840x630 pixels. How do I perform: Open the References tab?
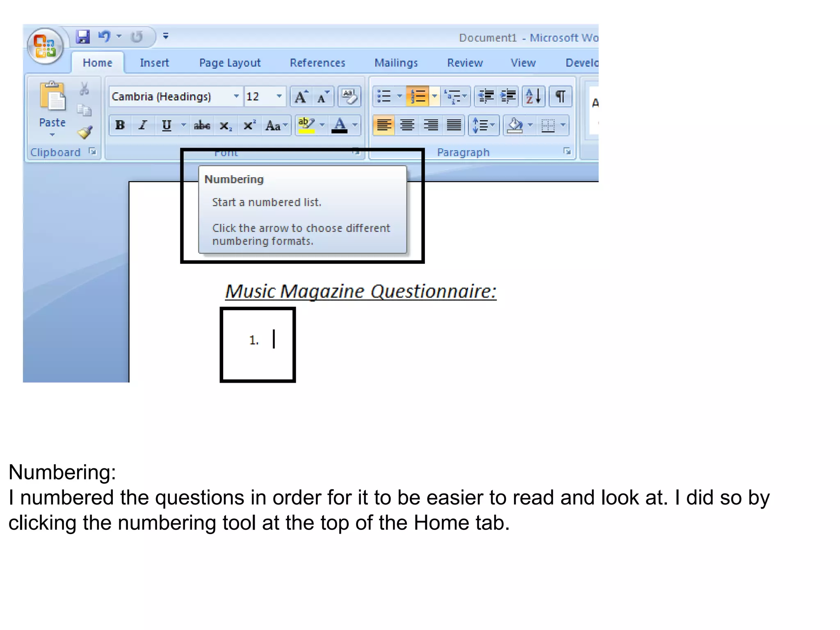coord(317,63)
